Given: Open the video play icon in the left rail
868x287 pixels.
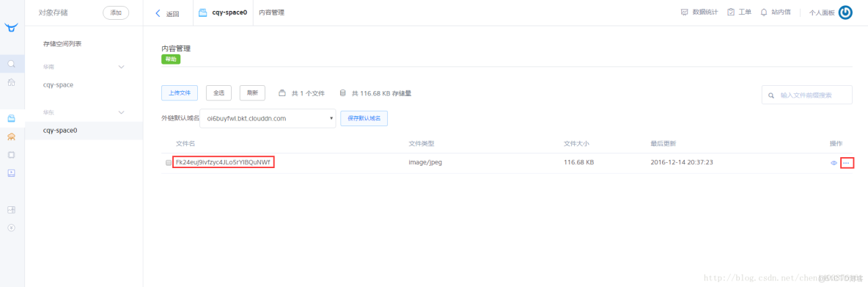Looking at the screenshot, I should [11, 173].
